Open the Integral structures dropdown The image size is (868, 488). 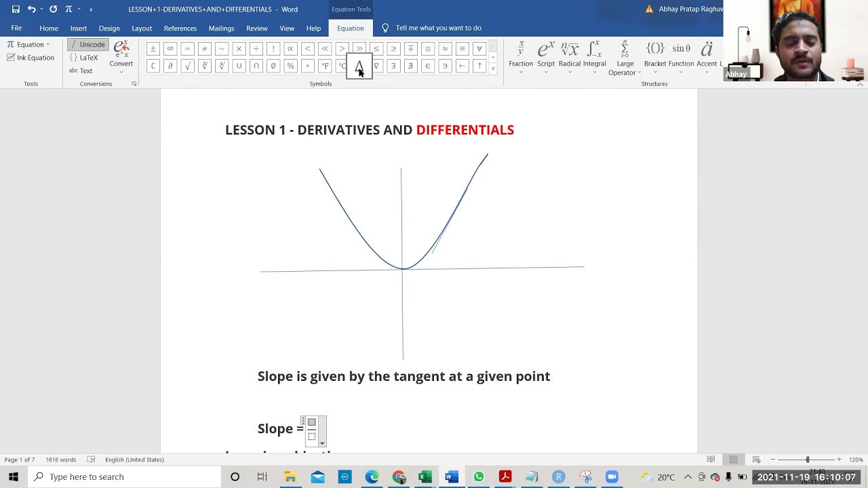(594, 58)
